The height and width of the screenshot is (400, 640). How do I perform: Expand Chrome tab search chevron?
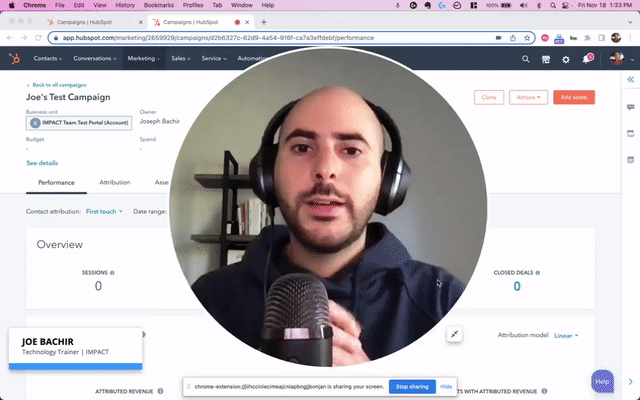(x=630, y=22)
